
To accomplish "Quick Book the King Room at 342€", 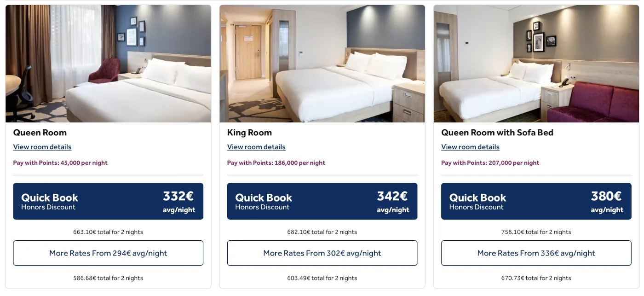I will pyautogui.click(x=322, y=201).
